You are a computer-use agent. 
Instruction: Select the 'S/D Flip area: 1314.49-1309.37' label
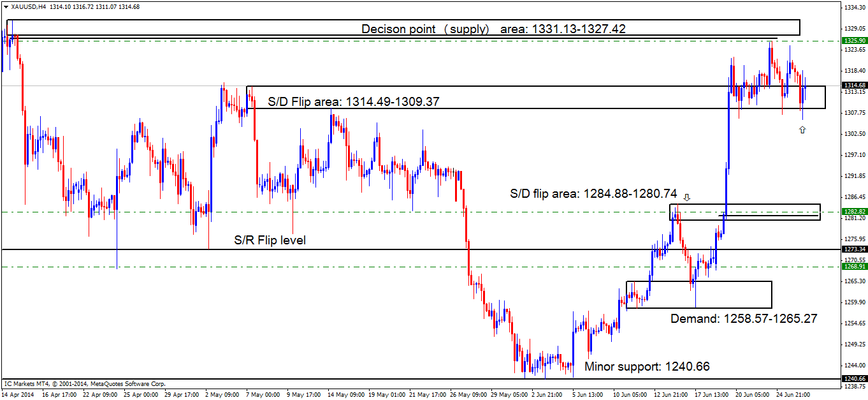(354, 101)
